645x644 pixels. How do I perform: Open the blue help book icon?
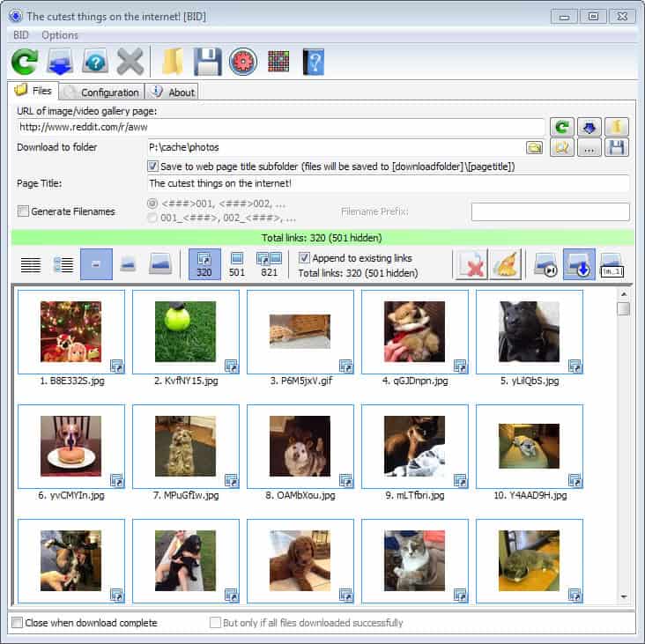point(314,62)
